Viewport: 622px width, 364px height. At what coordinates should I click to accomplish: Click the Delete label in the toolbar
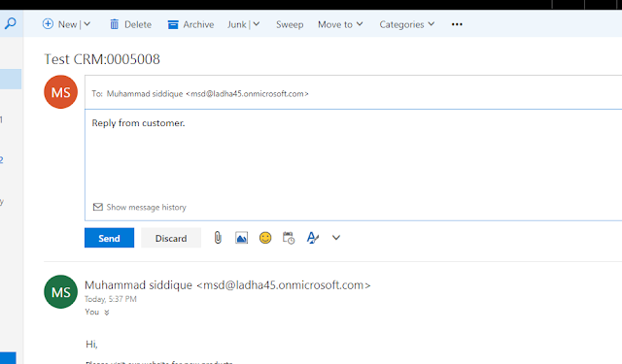(x=138, y=24)
